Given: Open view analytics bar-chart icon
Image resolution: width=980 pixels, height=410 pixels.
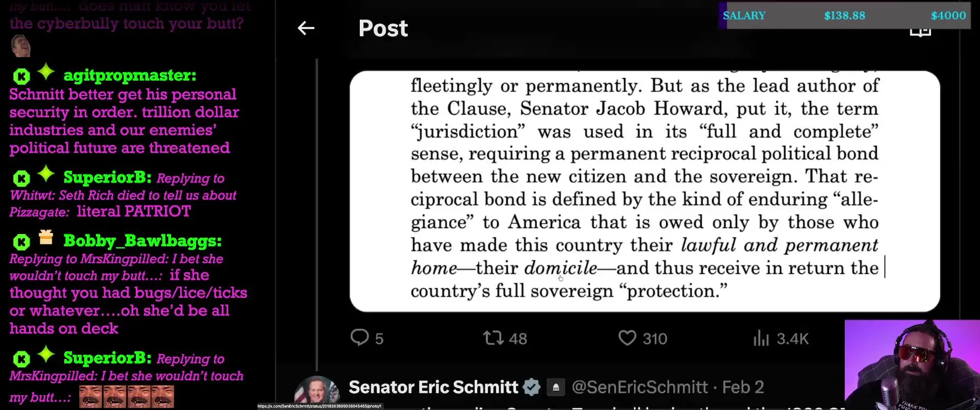Looking at the screenshot, I should 761,339.
